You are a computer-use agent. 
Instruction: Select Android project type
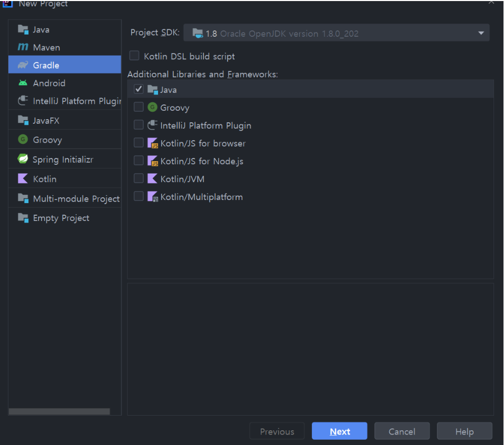pos(65,83)
